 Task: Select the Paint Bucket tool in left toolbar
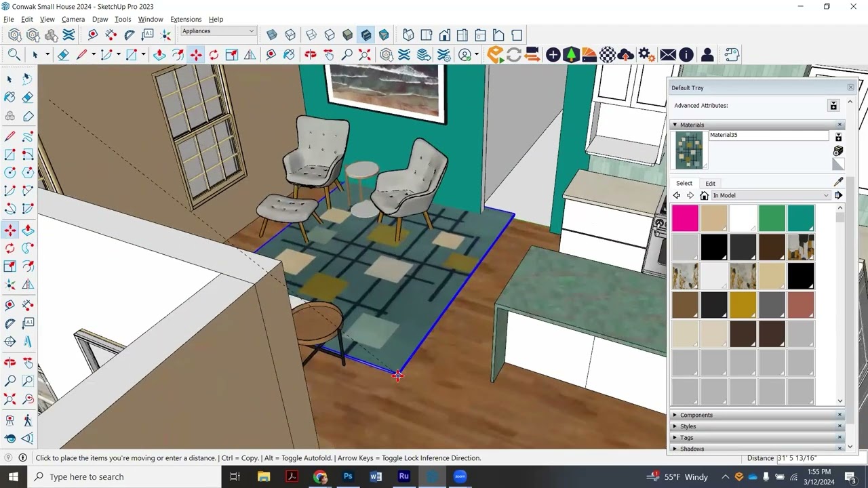tap(9, 97)
